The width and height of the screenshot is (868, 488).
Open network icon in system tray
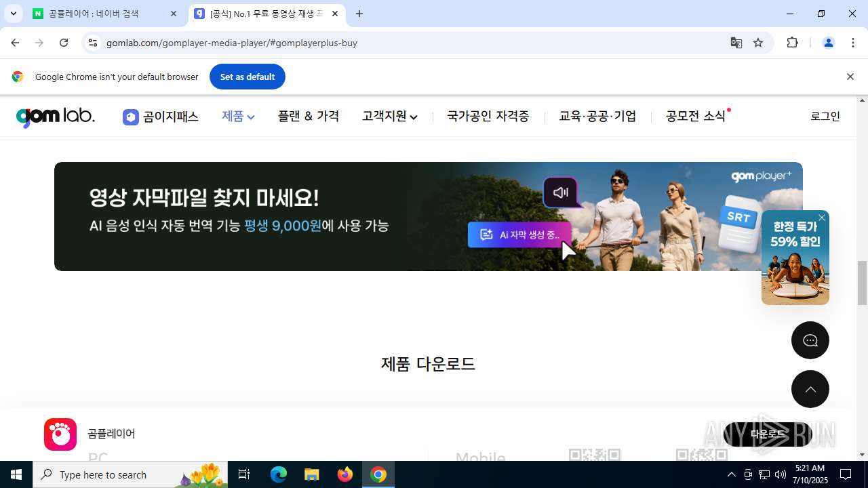click(x=764, y=474)
